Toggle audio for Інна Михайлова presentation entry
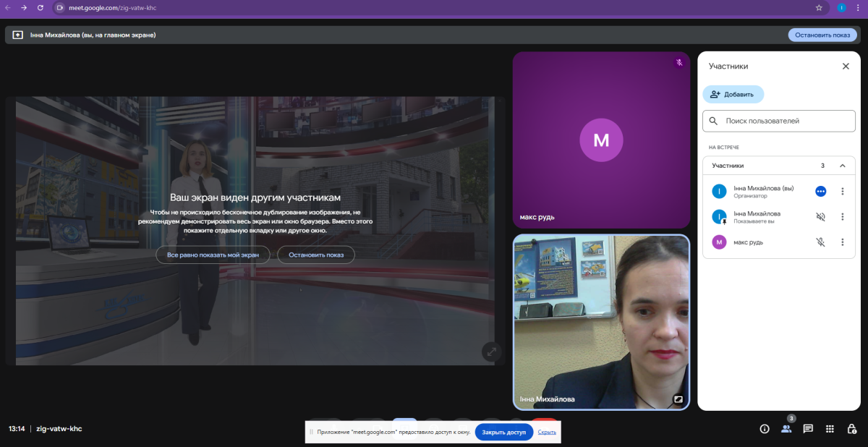The width and height of the screenshot is (868, 447). [x=820, y=217]
